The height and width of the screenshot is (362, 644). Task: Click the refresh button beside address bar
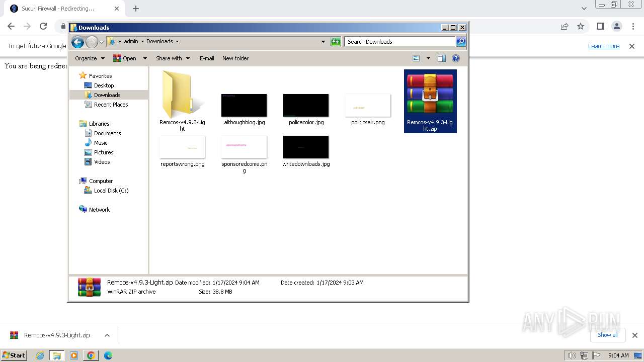click(x=336, y=42)
